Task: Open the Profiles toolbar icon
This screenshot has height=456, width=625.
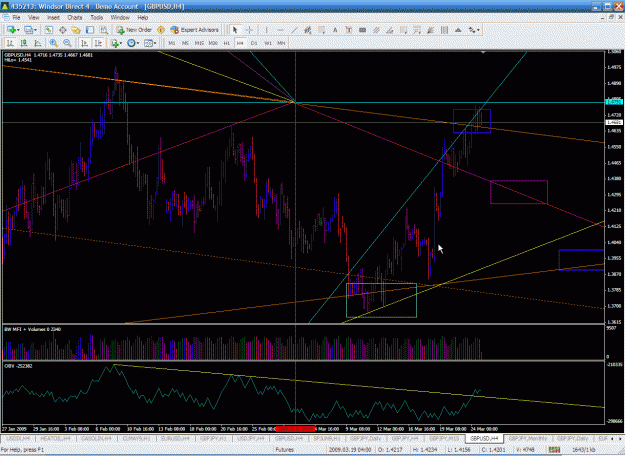Action: coord(28,30)
